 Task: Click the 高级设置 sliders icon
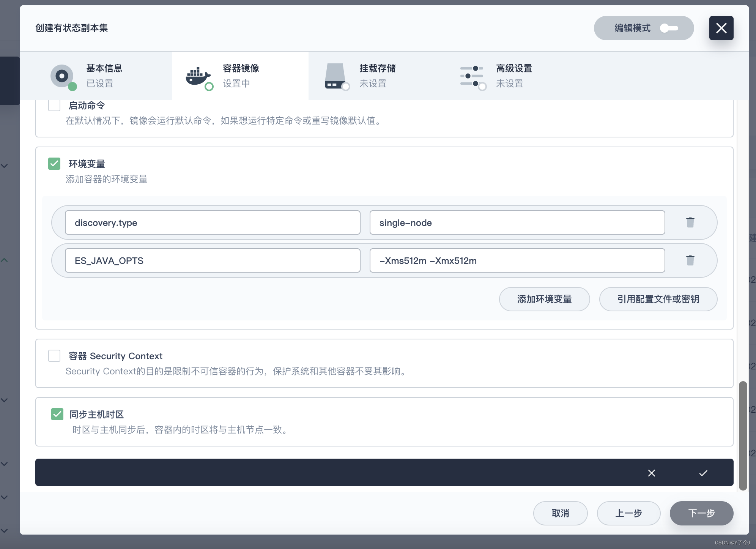pos(472,76)
